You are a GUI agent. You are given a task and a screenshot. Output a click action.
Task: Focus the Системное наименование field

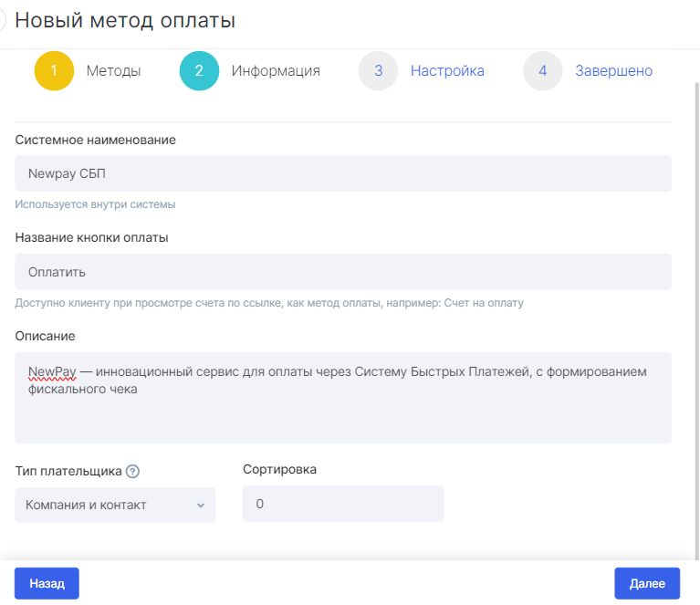[343, 173]
